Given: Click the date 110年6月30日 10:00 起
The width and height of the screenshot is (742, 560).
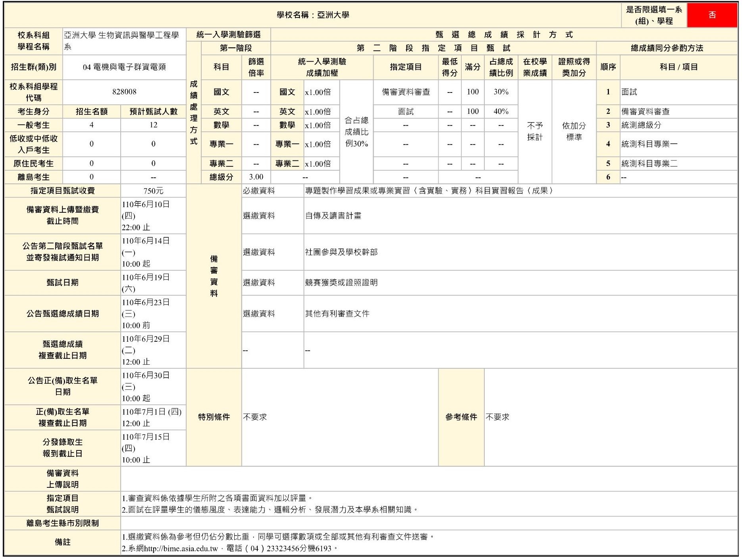Looking at the screenshot, I should 146,387.
